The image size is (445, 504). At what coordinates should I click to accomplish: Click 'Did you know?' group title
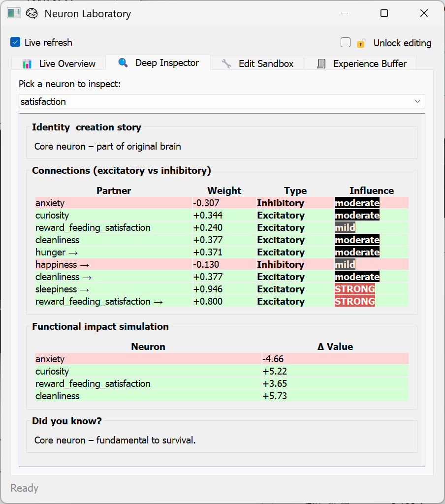click(67, 421)
